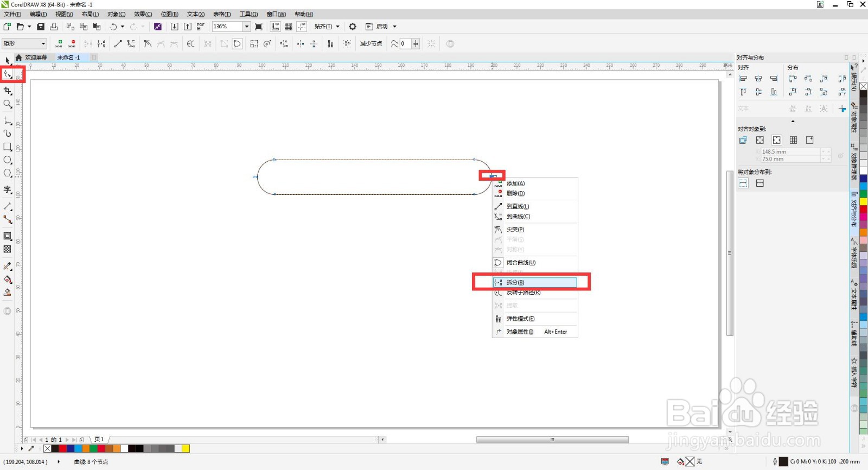Image resolution: width=868 pixels, height=470 pixels.
Task: Choose 到曲线(C) in context menu
Action: click(535, 216)
